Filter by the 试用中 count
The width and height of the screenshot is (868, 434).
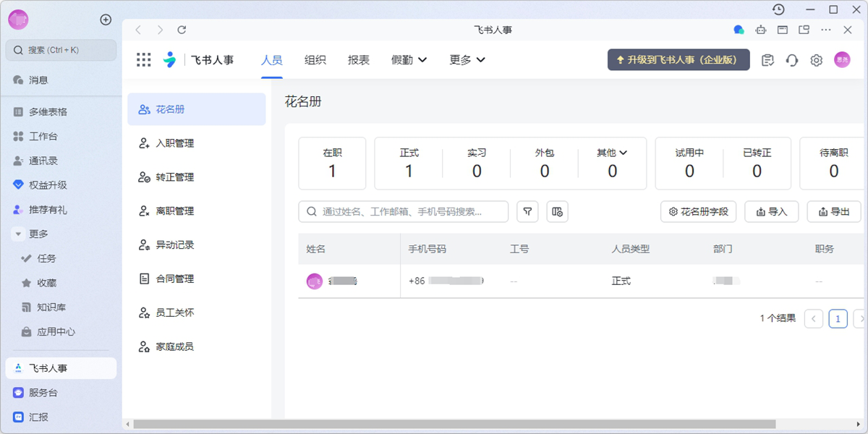pos(689,163)
